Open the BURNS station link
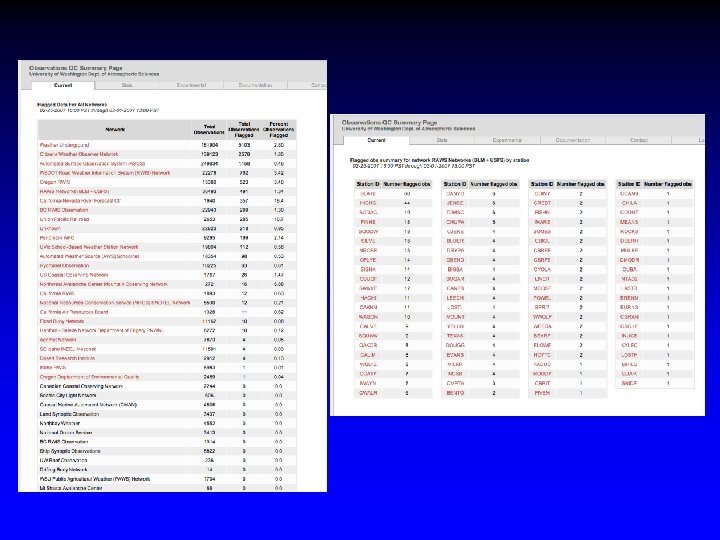 pos(630,307)
